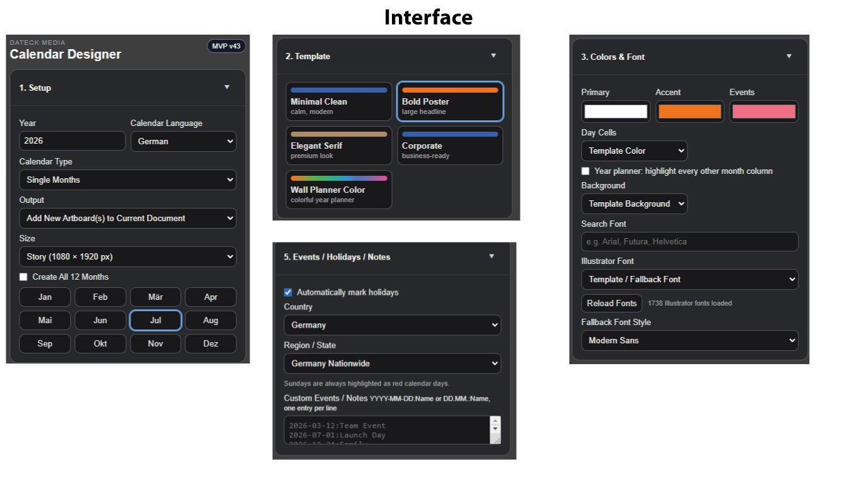Collapse the 3. Colors & Font section arrow
Image resolution: width=857 pixels, height=504 pixels.
(789, 57)
